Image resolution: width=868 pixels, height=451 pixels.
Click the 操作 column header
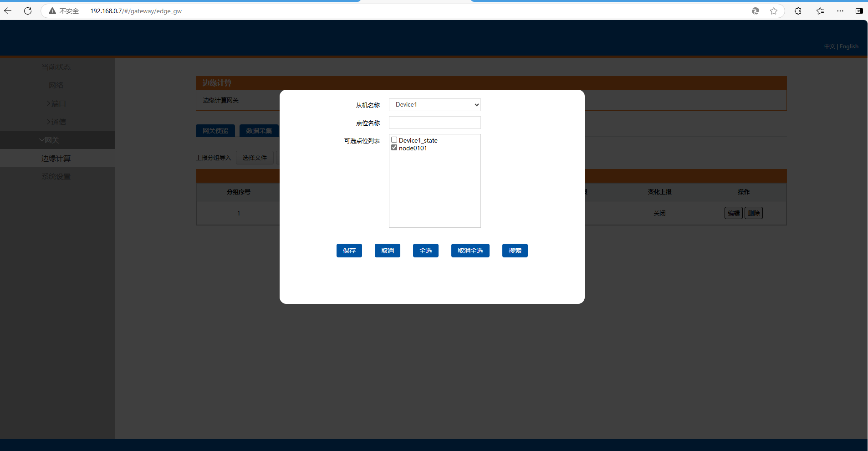click(744, 192)
